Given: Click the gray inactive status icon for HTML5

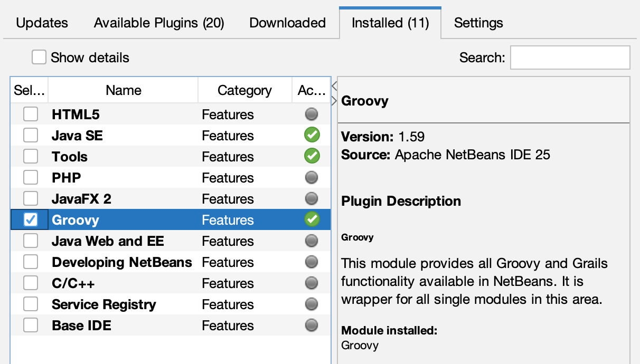Looking at the screenshot, I should (x=312, y=114).
